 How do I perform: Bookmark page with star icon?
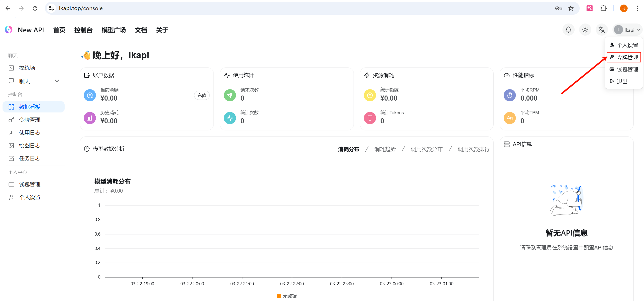click(571, 8)
